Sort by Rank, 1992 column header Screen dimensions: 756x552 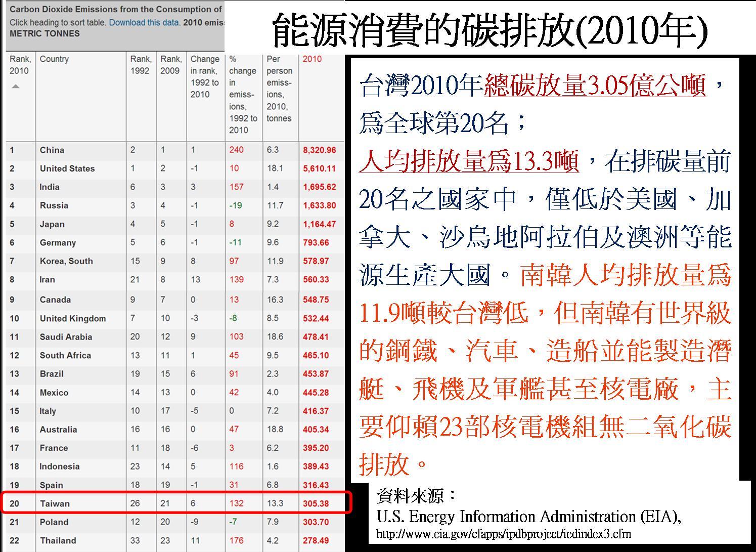coord(141,65)
